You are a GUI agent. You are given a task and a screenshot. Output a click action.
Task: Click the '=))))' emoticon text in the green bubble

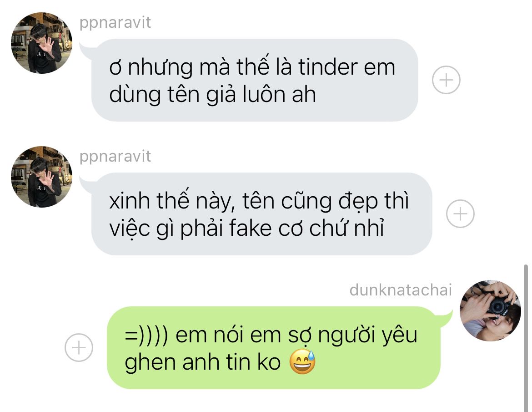point(146,335)
